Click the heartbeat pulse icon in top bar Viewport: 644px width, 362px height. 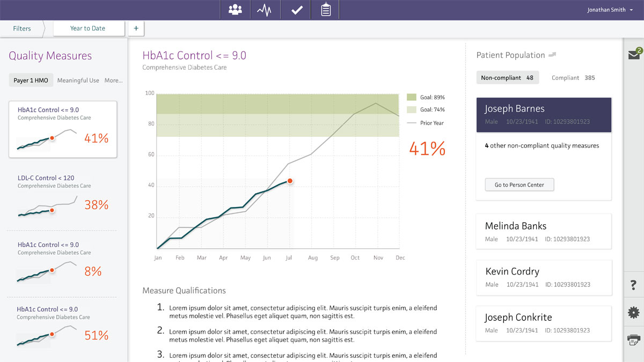point(265,10)
